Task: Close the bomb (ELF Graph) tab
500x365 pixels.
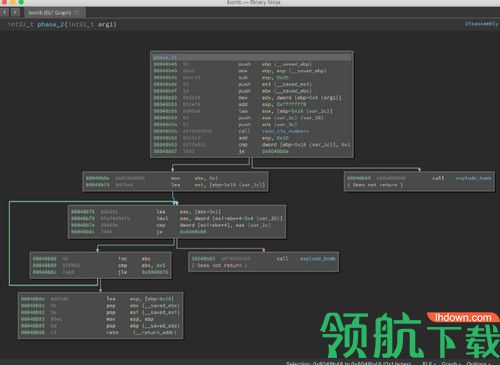Action: click(x=77, y=13)
